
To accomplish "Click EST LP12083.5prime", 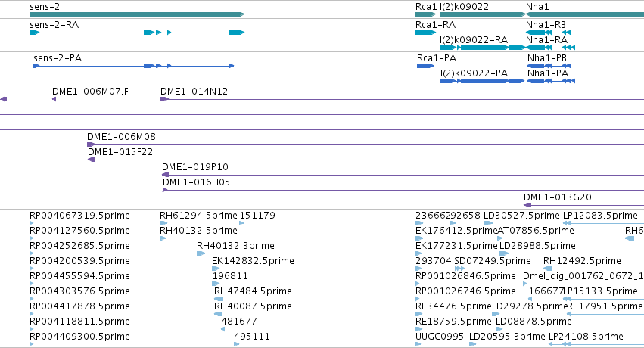I will coord(600,215).
